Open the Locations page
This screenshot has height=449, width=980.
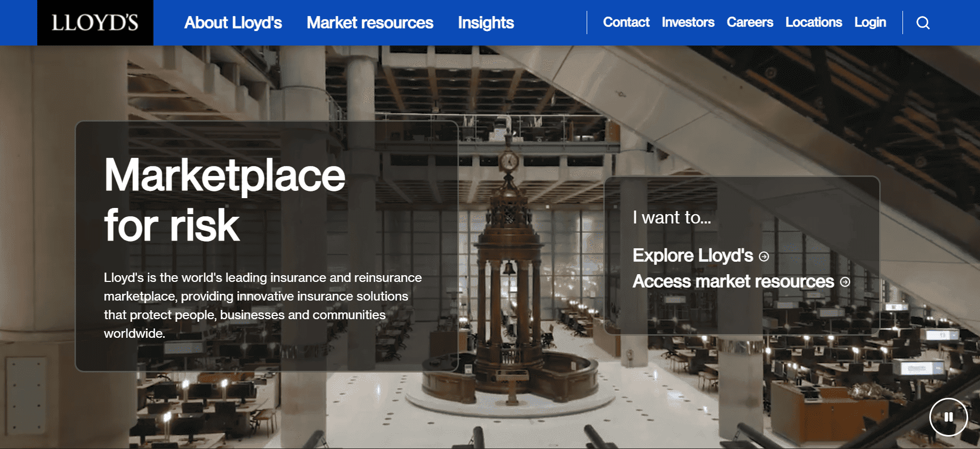click(x=814, y=22)
